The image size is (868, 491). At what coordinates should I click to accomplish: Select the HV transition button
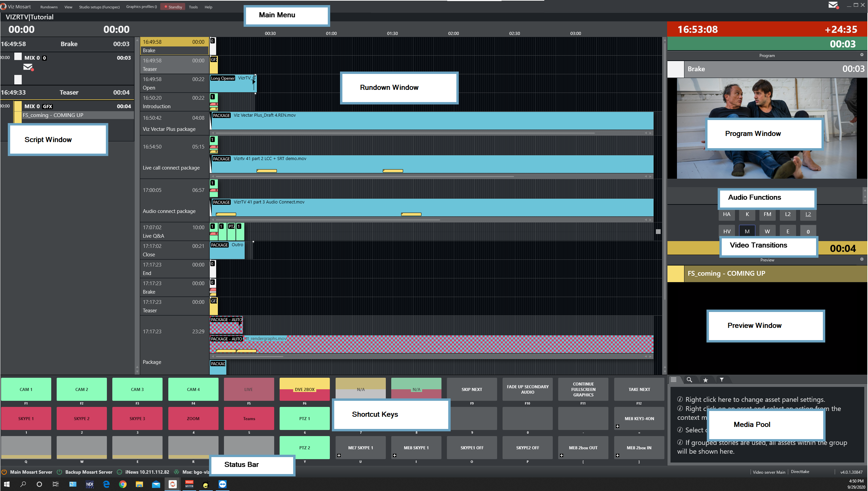click(x=727, y=231)
